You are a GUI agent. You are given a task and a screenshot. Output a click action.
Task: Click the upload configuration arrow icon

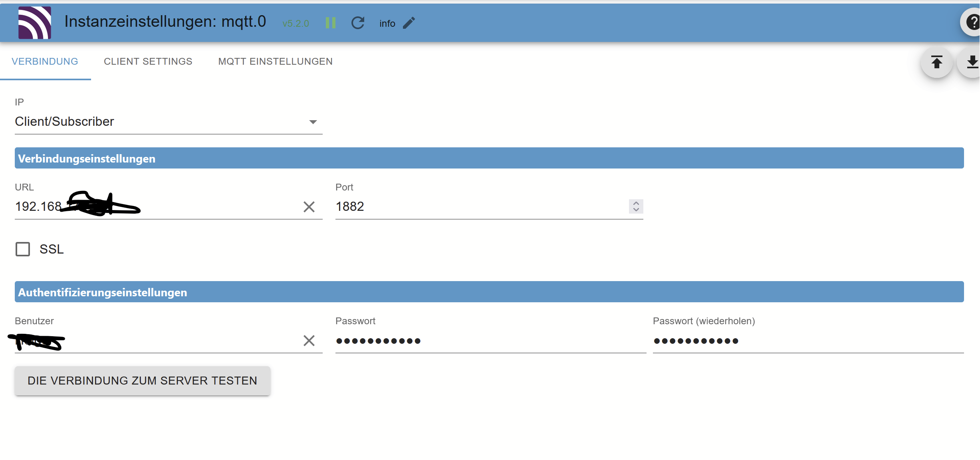pyautogui.click(x=936, y=62)
